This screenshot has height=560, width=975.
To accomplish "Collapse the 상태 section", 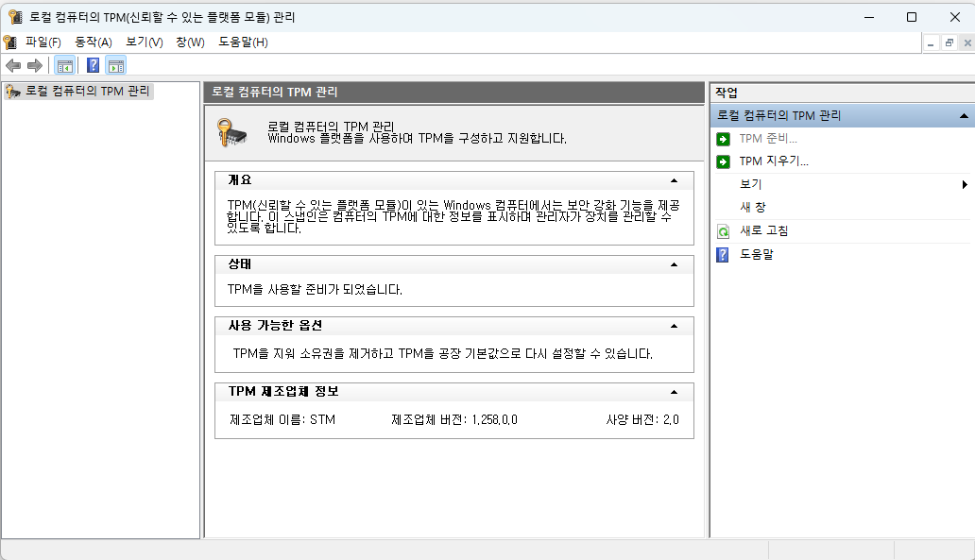I will tap(674, 264).
